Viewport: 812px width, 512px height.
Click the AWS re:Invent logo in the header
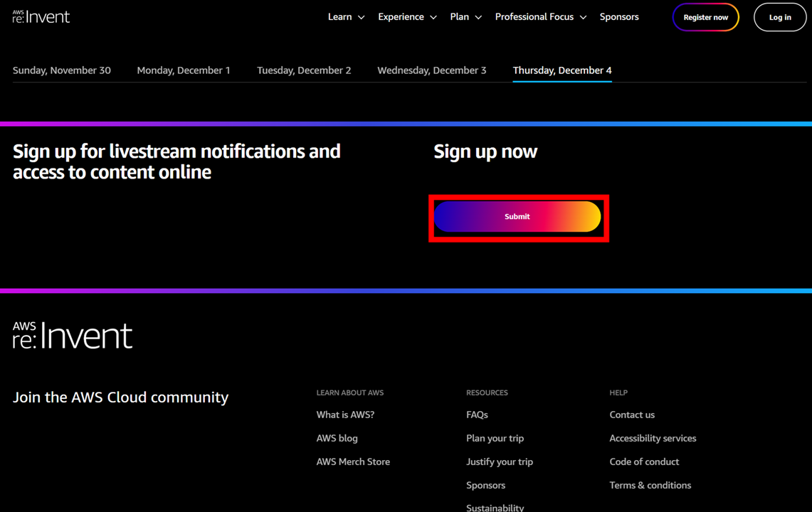pyautogui.click(x=41, y=16)
